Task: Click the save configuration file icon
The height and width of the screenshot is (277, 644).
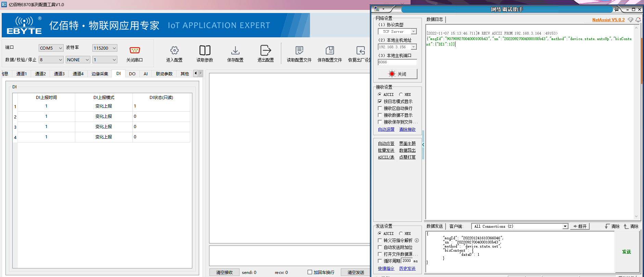Action: click(330, 50)
